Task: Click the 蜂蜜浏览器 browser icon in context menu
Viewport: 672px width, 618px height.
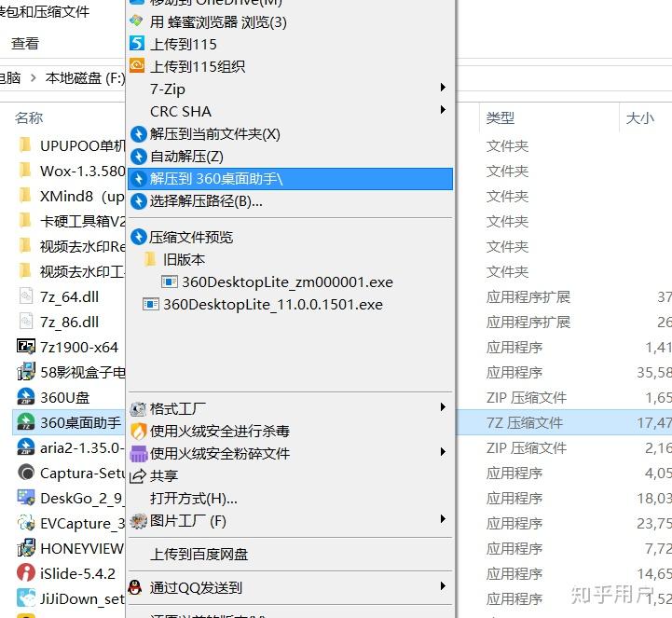Action: (x=136, y=21)
